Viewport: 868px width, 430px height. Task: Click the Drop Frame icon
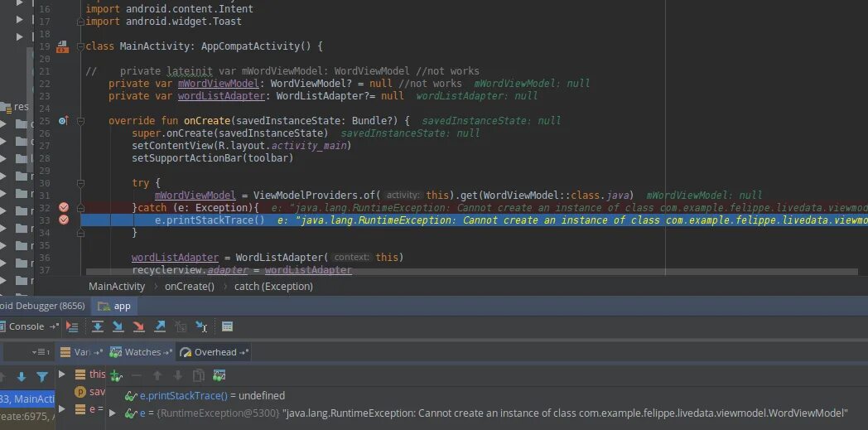coord(181,326)
